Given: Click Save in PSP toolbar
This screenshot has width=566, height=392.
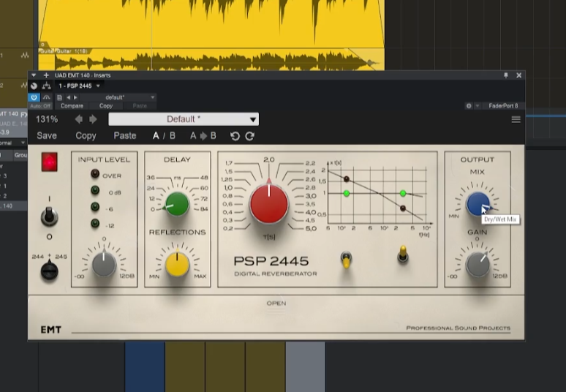Looking at the screenshot, I should pyautogui.click(x=47, y=136).
